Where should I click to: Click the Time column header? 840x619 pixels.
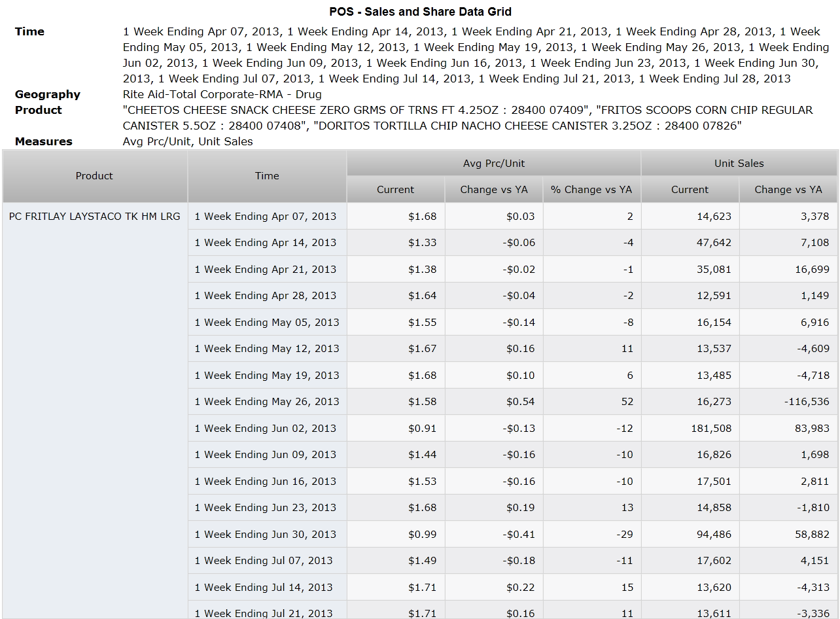click(x=267, y=176)
